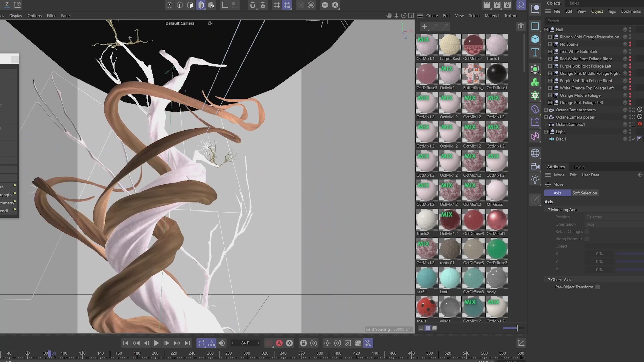
Task: Open the Texture menu
Action: [x=511, y=15]
